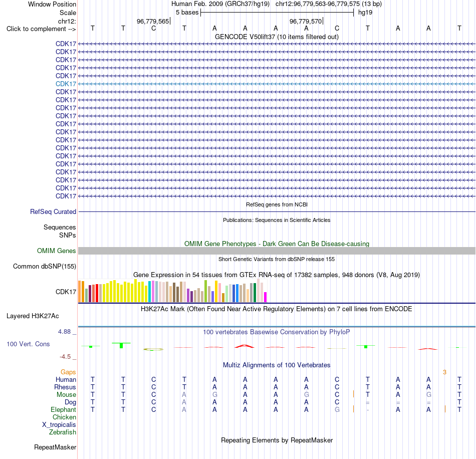Select the Elephant species row label
476x459 pixels.
tap(64, 409)
